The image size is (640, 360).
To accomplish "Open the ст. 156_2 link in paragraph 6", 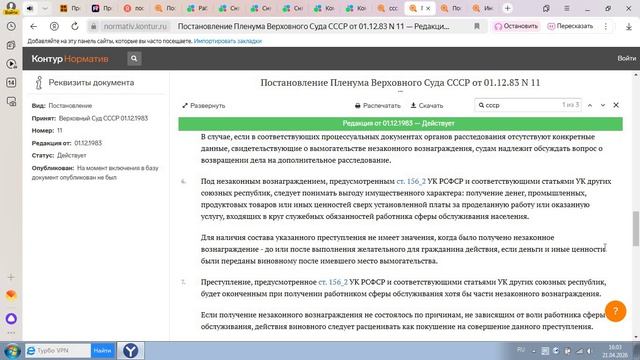I will [411, 181].
